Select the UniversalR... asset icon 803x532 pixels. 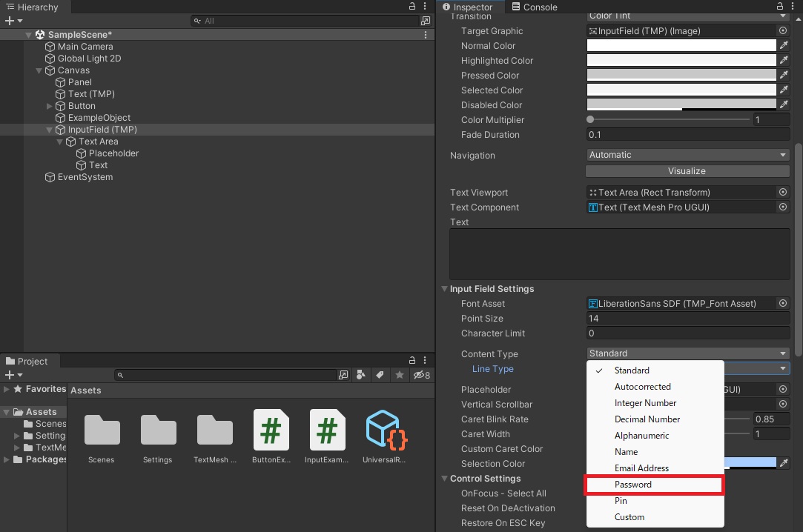384,430
